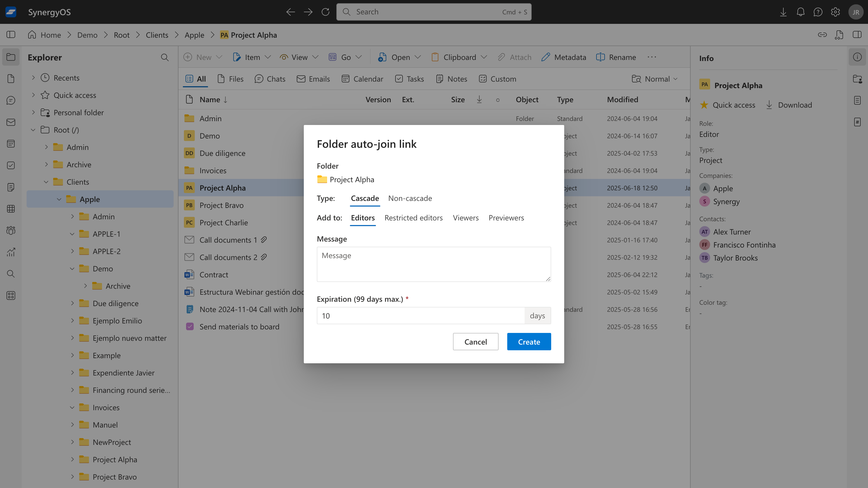Collapse the APPLE-1 folder chevron
The width and height of the screenshot is (868, 488).
click(72, 234)
